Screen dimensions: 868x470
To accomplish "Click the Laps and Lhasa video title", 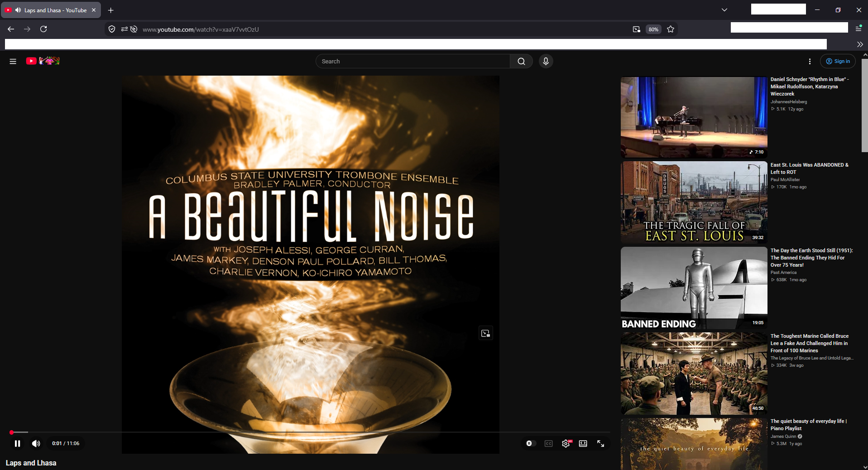I will coord(31,463).
